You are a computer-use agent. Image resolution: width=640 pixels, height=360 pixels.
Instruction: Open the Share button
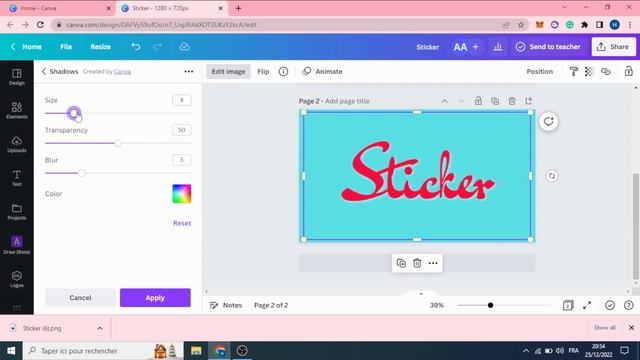(613, 47)
